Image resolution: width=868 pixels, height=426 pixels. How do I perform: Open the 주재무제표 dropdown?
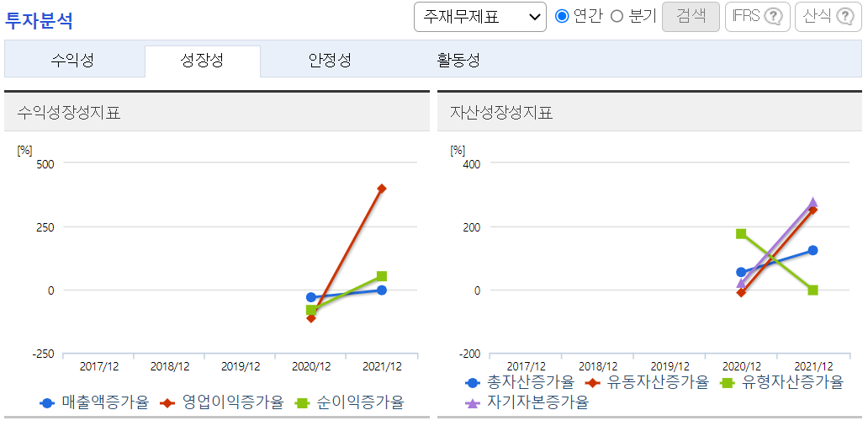[480, 17]
